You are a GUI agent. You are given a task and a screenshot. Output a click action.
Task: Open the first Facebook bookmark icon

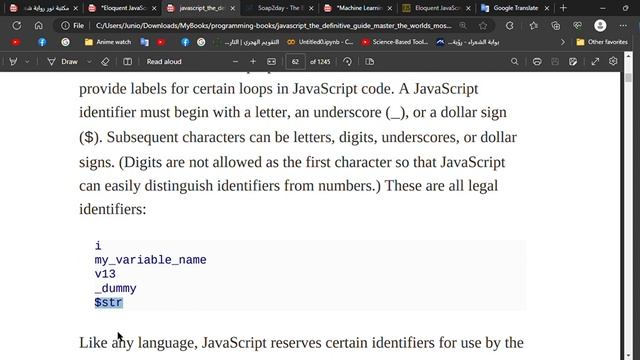click(x=42, y=42)
